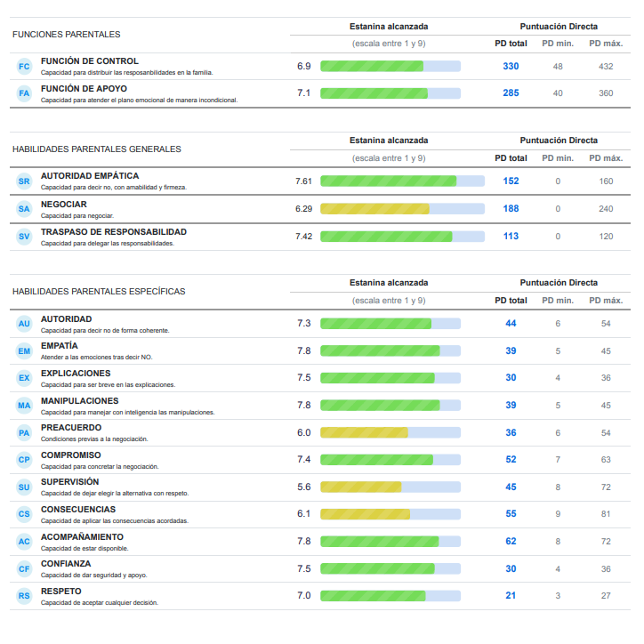Click the Habilidades Parentales Específicas section heading

click(99, 291)
